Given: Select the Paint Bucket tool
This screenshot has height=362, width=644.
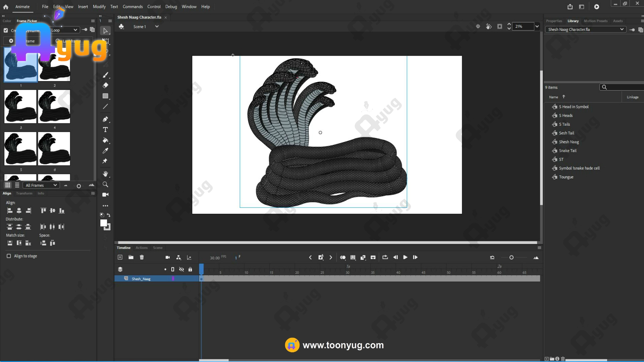Looking at the screenshot, I should (105, 140).
